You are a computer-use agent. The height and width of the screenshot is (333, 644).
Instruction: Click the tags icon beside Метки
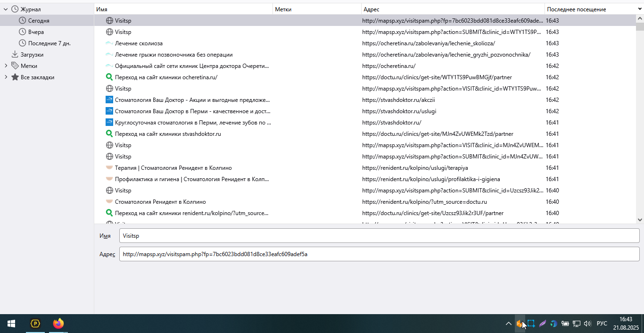point(15,66)
